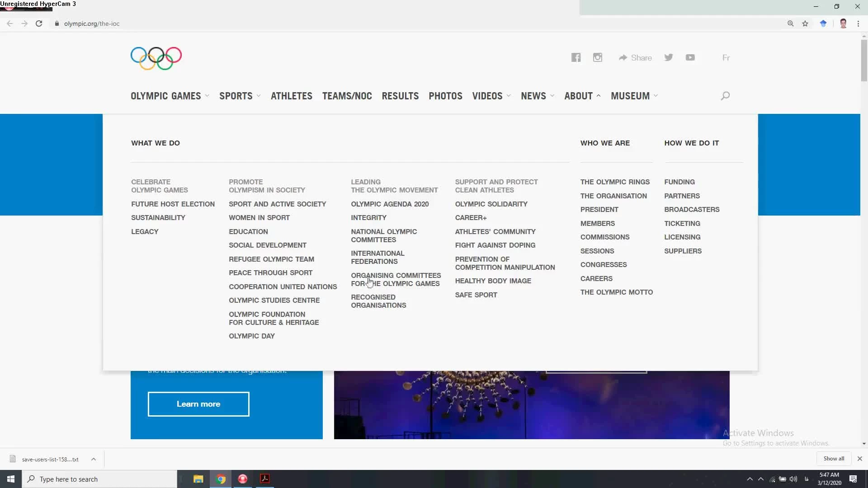Click the ceremony fireworks image thumbnail
The width and height of the screenshot is (868, 488).
coord(532,405)
